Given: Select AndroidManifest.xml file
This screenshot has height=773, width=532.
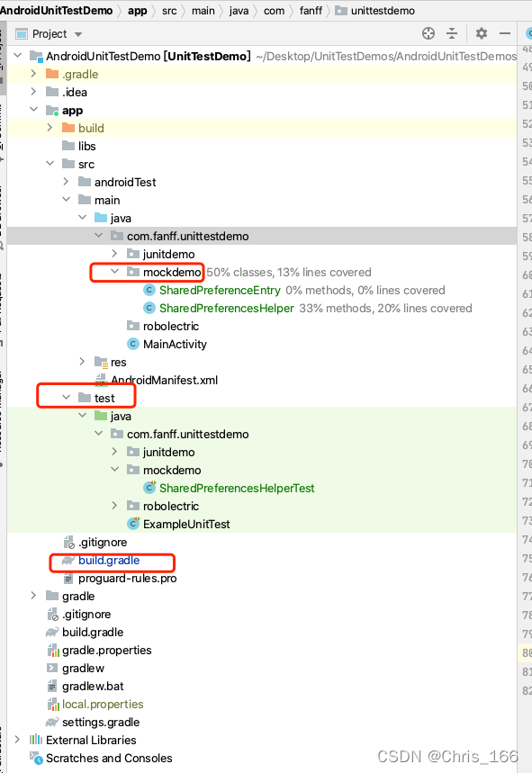Looking at the screenshot, I should point(164,380).
